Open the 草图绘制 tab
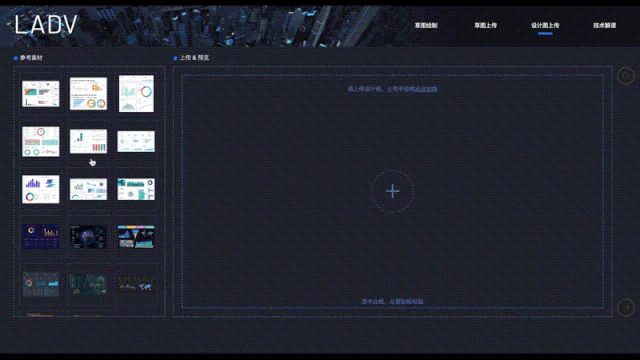 point(426,25)
